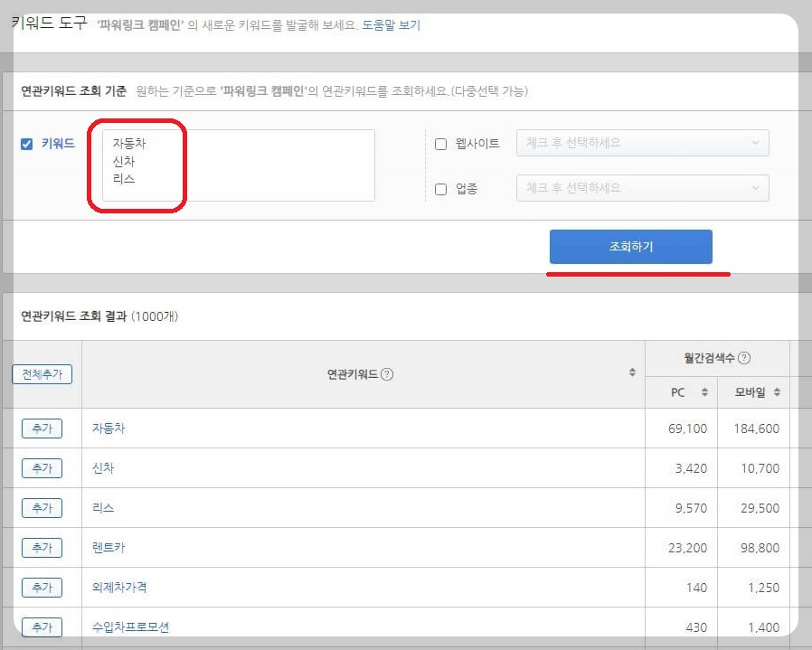Click 추가 beside 외제차가격
Image resolution: width=812 pixels, height=650 pixels.
42,587
